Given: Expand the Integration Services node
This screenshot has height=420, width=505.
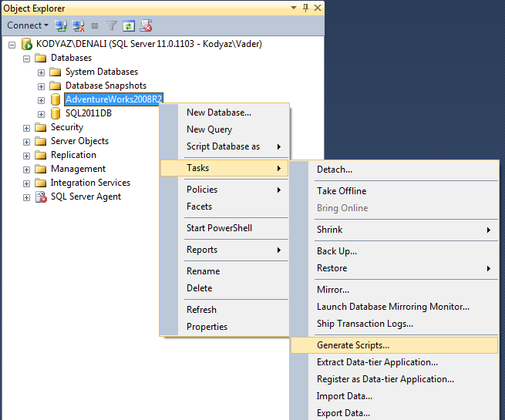Looking at the screenshot, I should click(x=26, y=183).
